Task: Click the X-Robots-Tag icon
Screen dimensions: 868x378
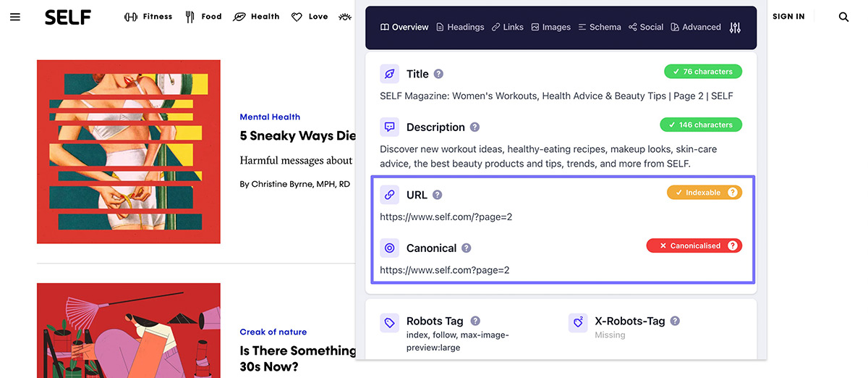Action: click(x=578, y=323)
